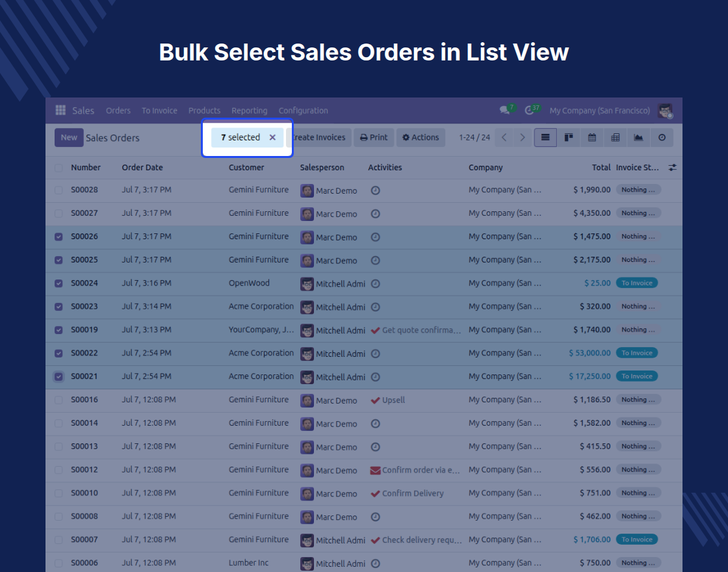Switch to pivot table view icon
This screenshot has height=572, width=728.
(x=615, y=137)
